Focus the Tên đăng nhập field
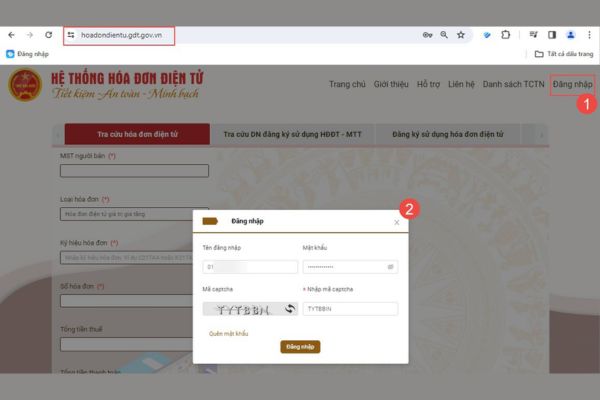The image size is (600, 400). 250,267
